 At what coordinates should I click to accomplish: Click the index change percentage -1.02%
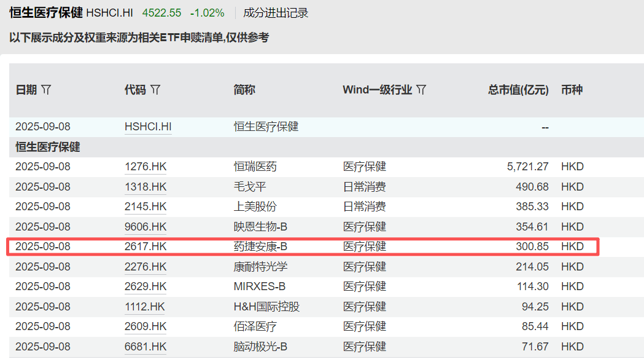pos(206,12)
